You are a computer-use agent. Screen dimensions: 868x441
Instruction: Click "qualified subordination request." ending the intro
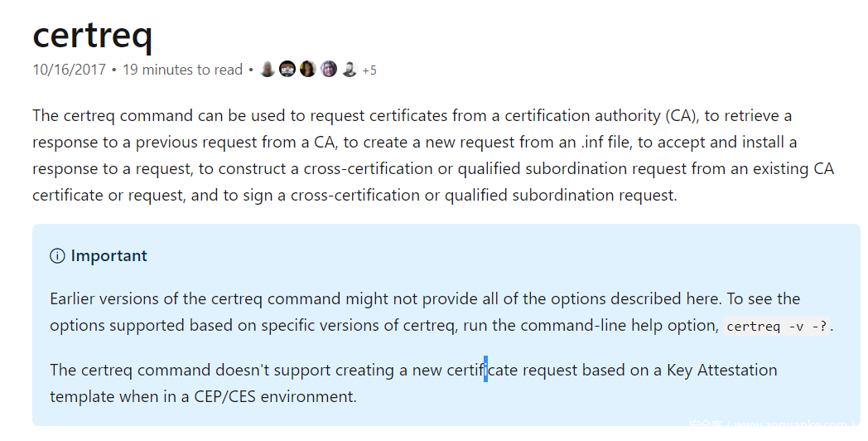coord(561,195)
